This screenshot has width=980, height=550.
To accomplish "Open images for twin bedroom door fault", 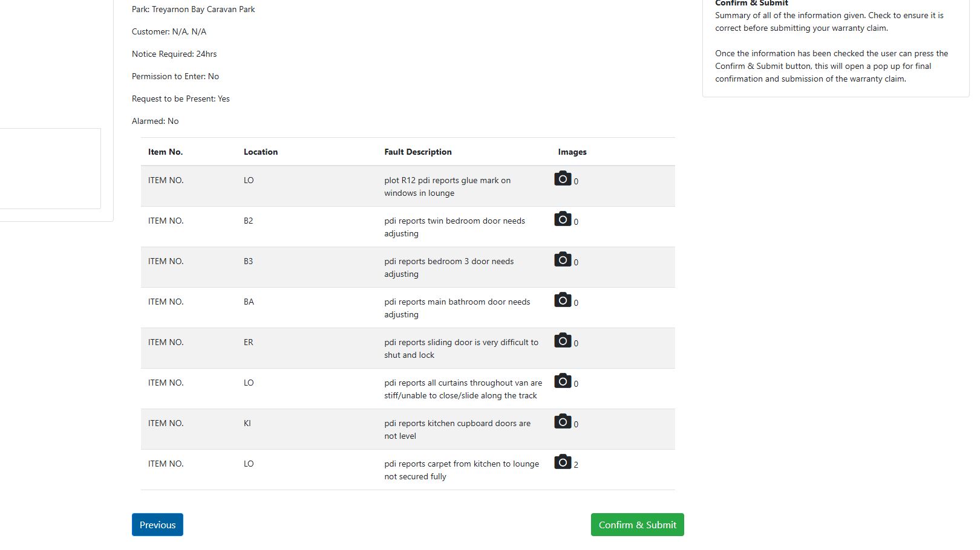I will (x=563, y=219).
